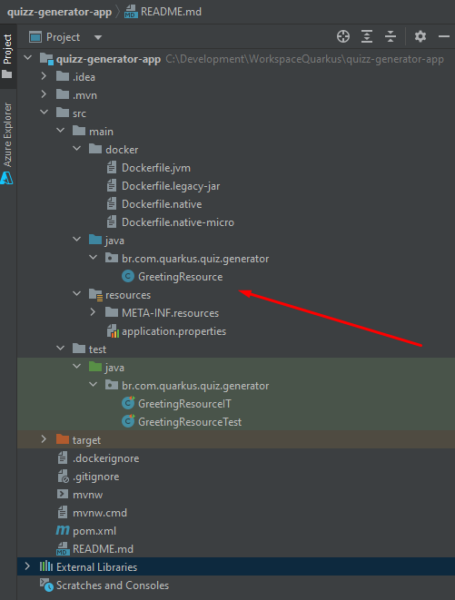Screen dimensions: 455x600
Task: Click the GreetingResourceIT class icon
Action: pyautogui.click(x=128, y=403)
